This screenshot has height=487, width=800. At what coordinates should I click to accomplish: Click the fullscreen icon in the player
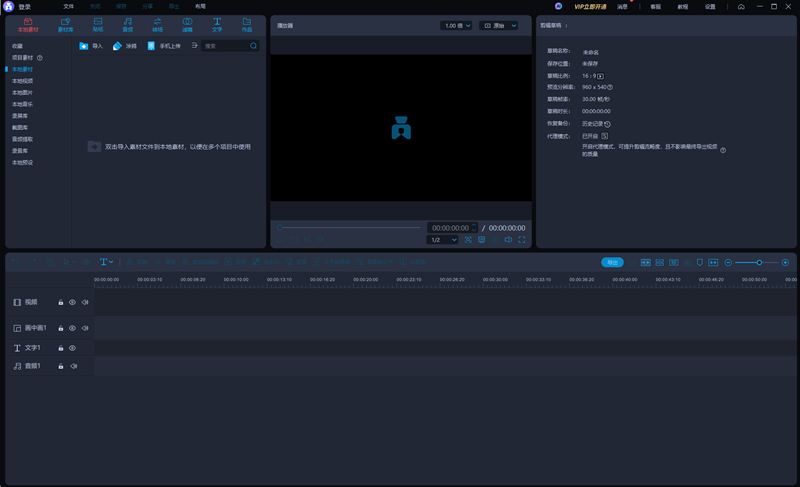(521, 240)
